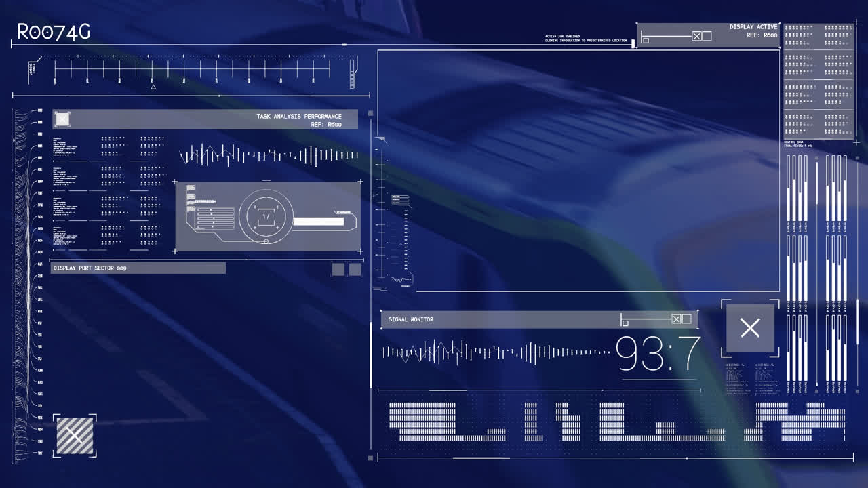This screenshot has height=488, width=868.
Task: Toggle the empty checkbox beside the Display Active X
Action: (x=707, y=35)
